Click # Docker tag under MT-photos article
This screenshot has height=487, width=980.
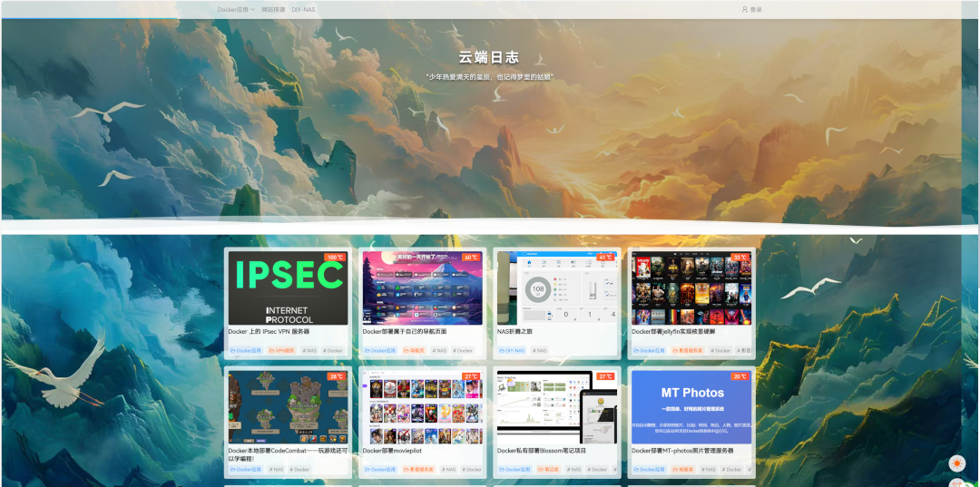732,470
